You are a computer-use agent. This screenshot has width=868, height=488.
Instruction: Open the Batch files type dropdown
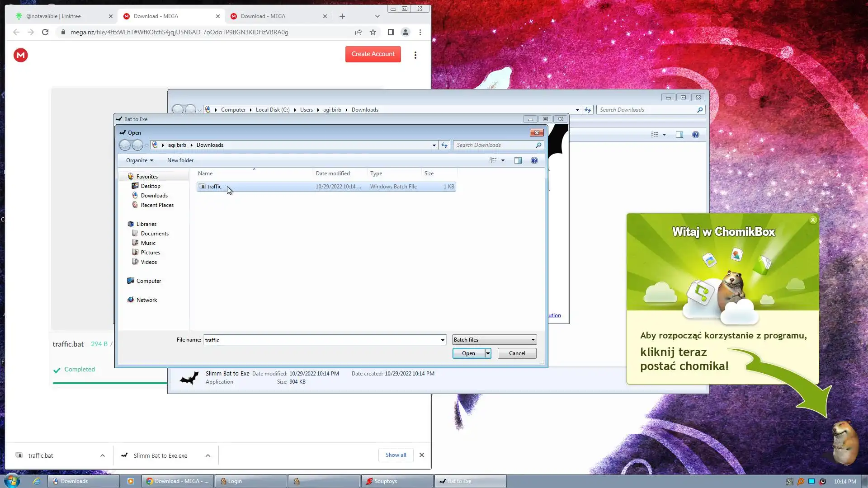pos(494,340)
